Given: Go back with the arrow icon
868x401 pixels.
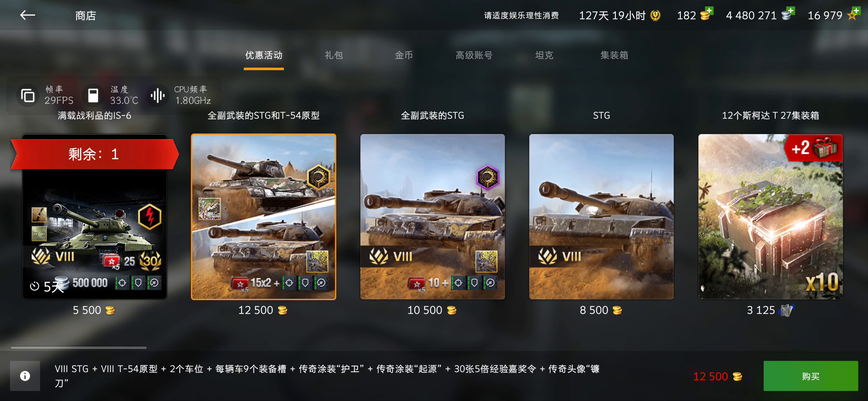Looking at the screenshot, I should [28, 15].
